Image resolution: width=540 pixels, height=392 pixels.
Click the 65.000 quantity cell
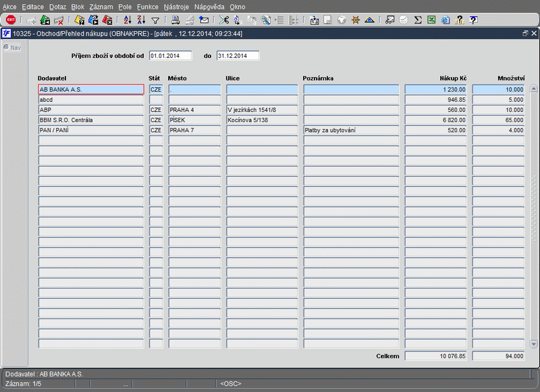tap(498, 120)
